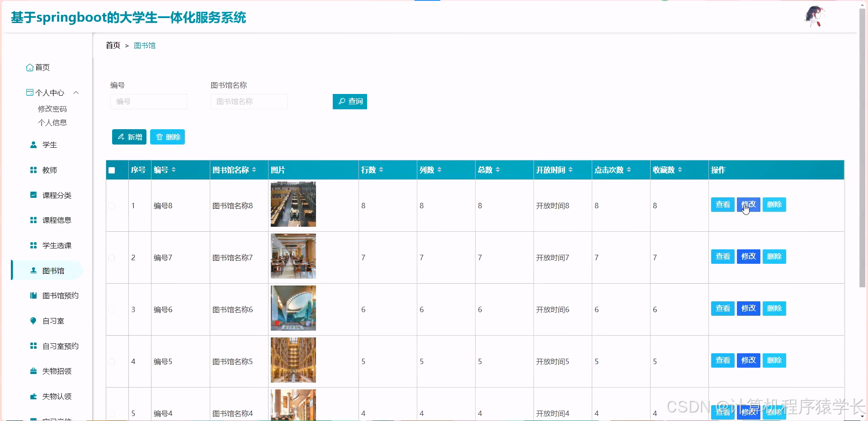The width and height of the screenshot is (868, 421).
Task: Click 首页 in the breadcrumb navigation
Action: (x=113, y=45)
